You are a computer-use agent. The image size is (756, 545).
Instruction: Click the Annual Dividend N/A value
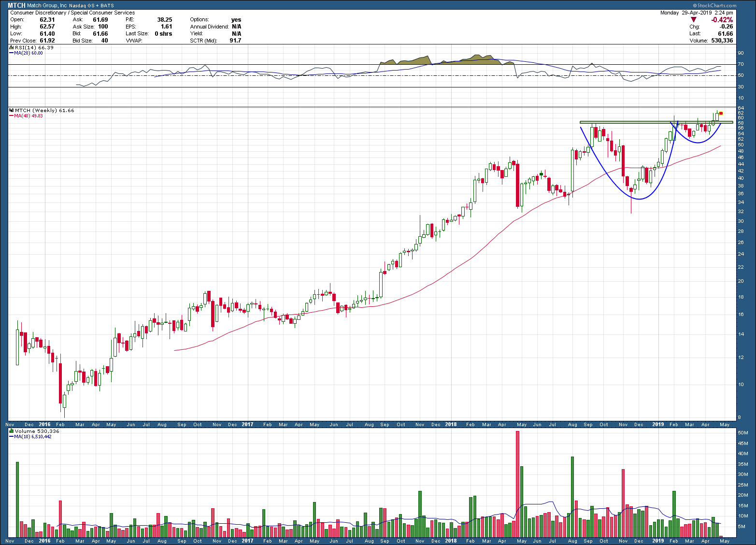(x=237, y=27)
